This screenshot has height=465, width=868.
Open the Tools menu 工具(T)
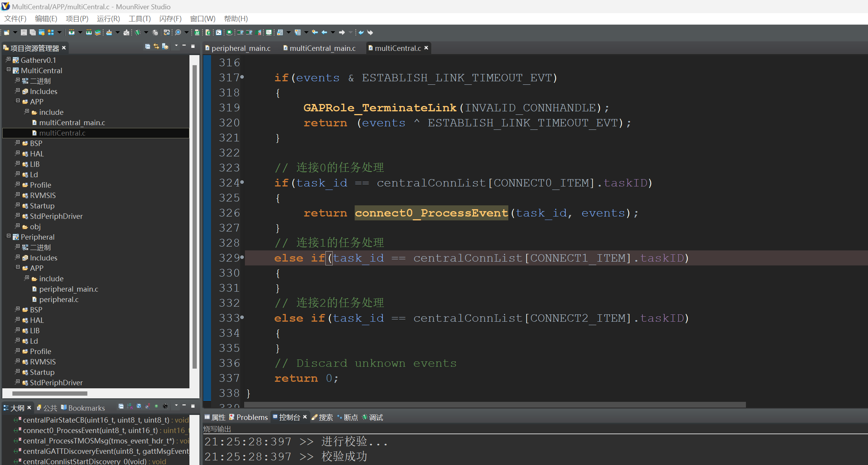(139, 18)
